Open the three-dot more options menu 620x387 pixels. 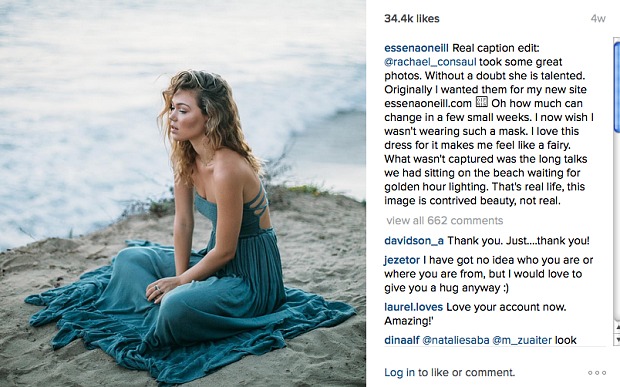597,372
